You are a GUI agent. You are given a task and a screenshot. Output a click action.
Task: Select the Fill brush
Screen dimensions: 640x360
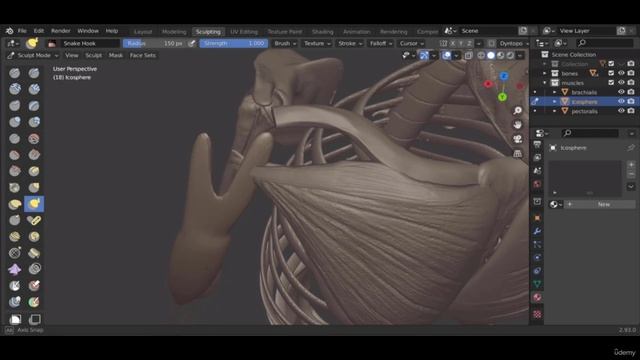(34, 155)
